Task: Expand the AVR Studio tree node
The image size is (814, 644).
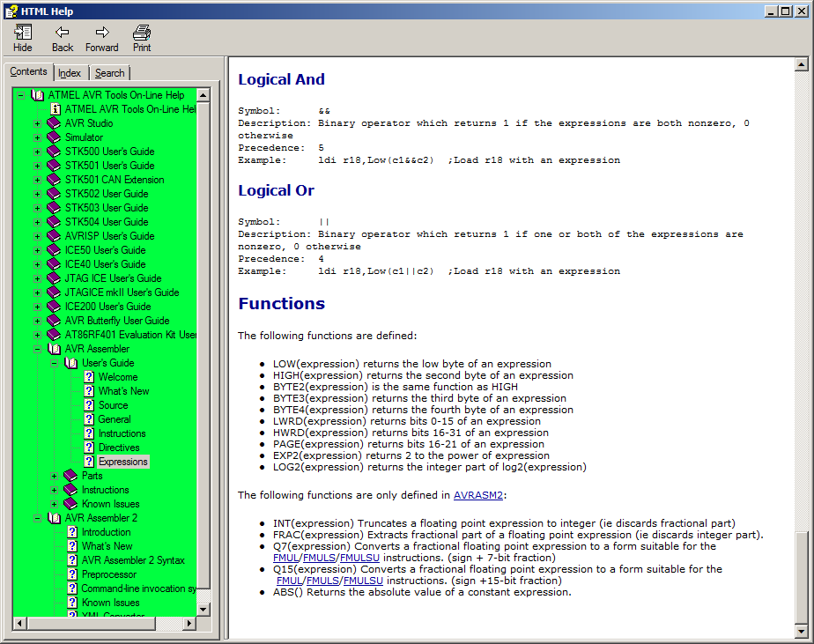Action: [37, 123]
